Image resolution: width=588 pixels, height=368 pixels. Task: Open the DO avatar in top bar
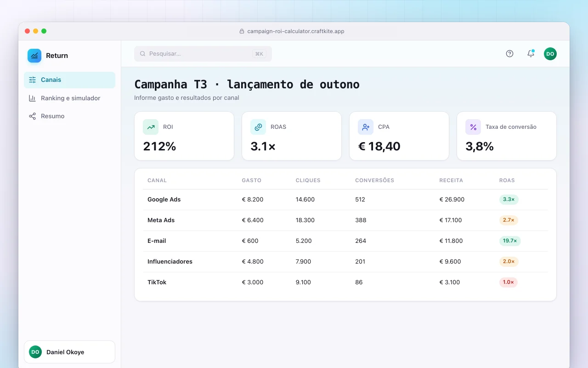(550, 54)
